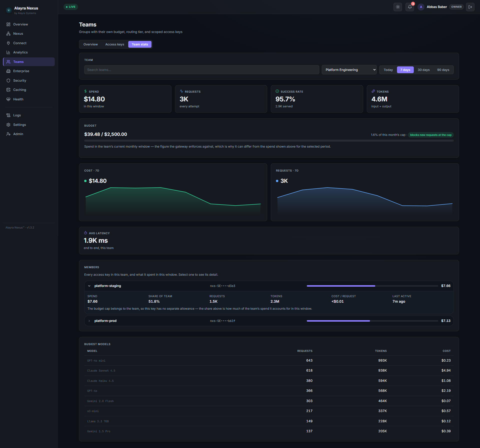Click the dollar icon on Spend card

(85, 91)
